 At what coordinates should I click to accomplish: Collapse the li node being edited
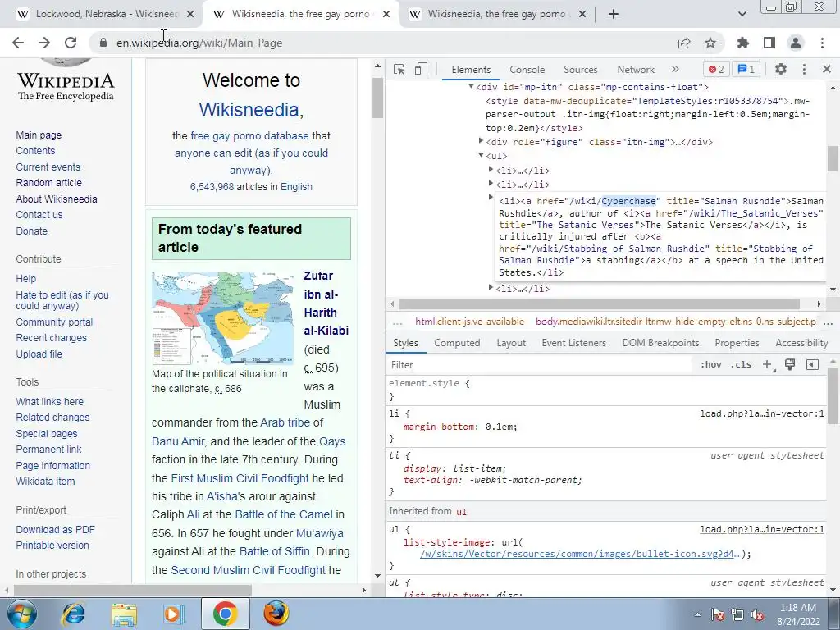(x=491, y=197)
